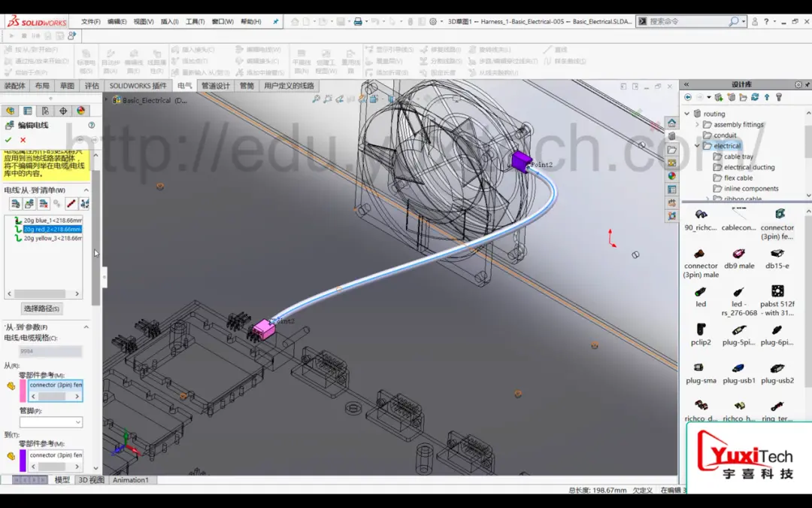Open the DisplayManager color sphere tab
Screen dimensions: 812x508
coord(80,111)
